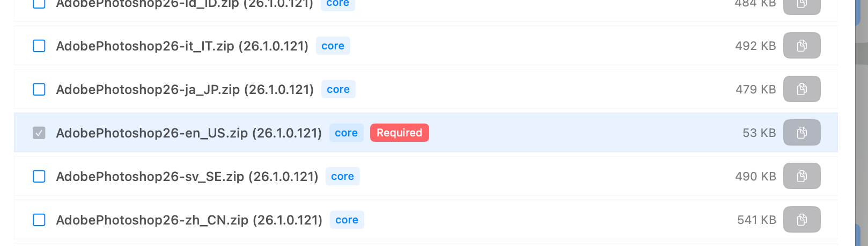Screen dimensions: 868x246
Task: Click the 541 KB size label
Action: coord(756,220)
